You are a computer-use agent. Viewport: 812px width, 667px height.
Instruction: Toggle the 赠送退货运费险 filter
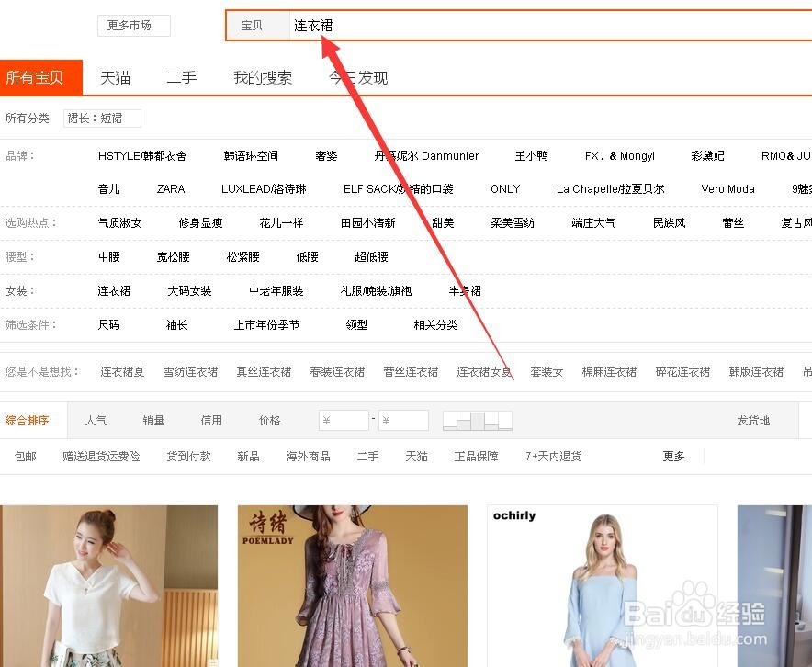pos(101,457)
